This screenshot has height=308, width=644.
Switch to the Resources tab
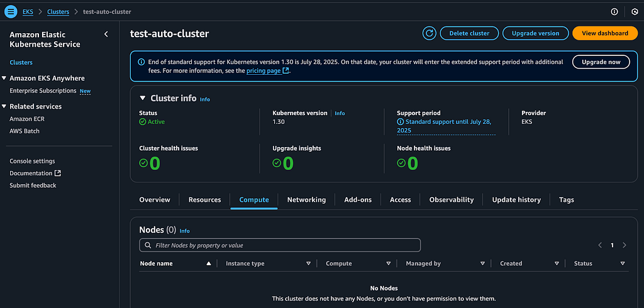pyautogui.click(x=204, y=200)
